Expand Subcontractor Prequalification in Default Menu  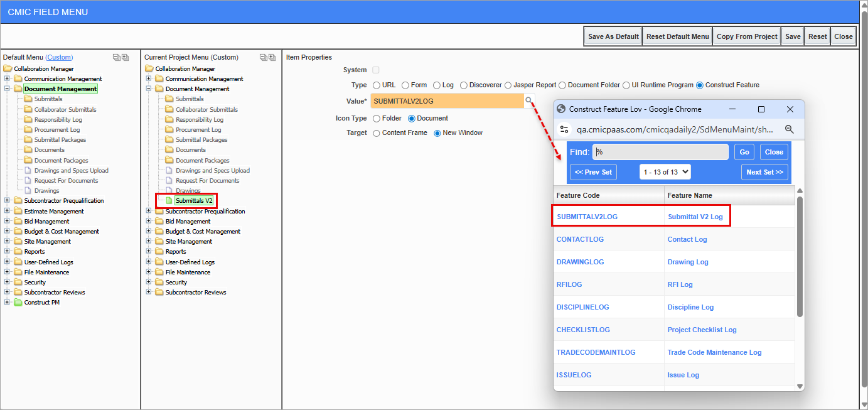8,201
